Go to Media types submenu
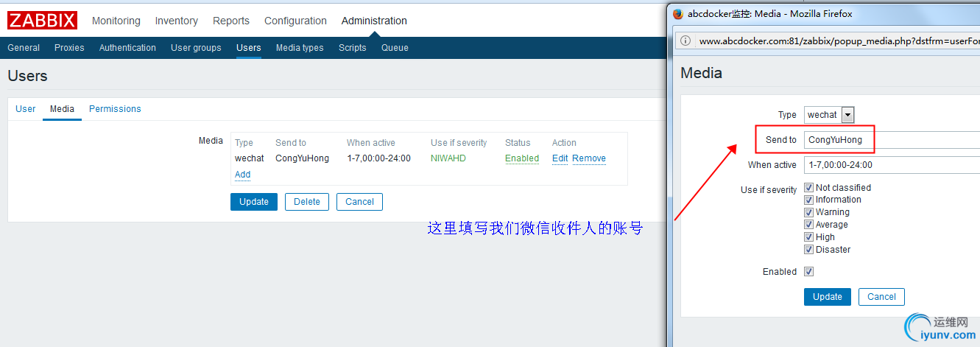This screenshot has width=980, height=347. click(300, 48)
